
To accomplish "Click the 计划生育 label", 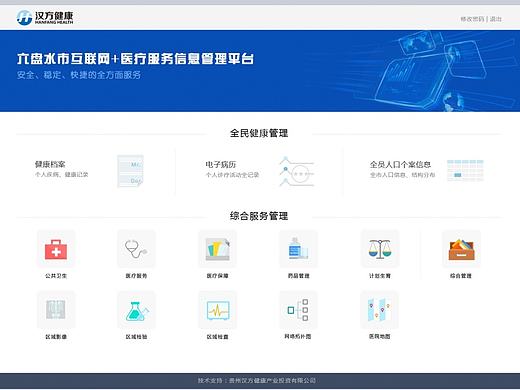I will (x=380, y=276).
